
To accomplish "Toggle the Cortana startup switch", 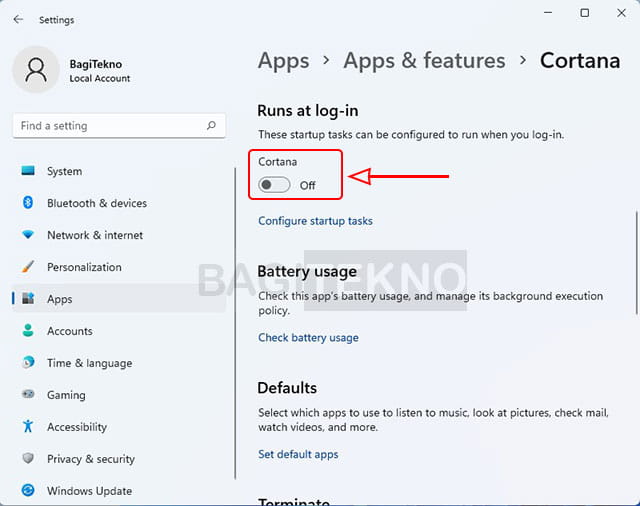I will tap(274, 185).
